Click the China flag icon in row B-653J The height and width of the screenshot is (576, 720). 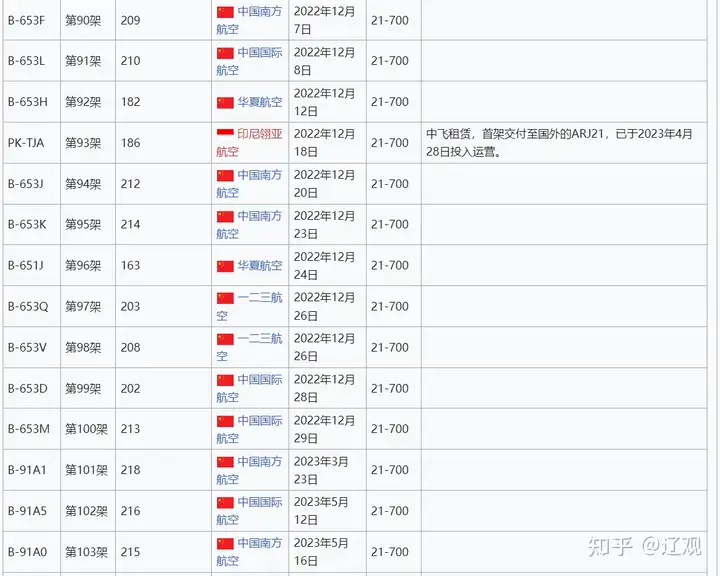pyautogui.click(x=225, y=175)
